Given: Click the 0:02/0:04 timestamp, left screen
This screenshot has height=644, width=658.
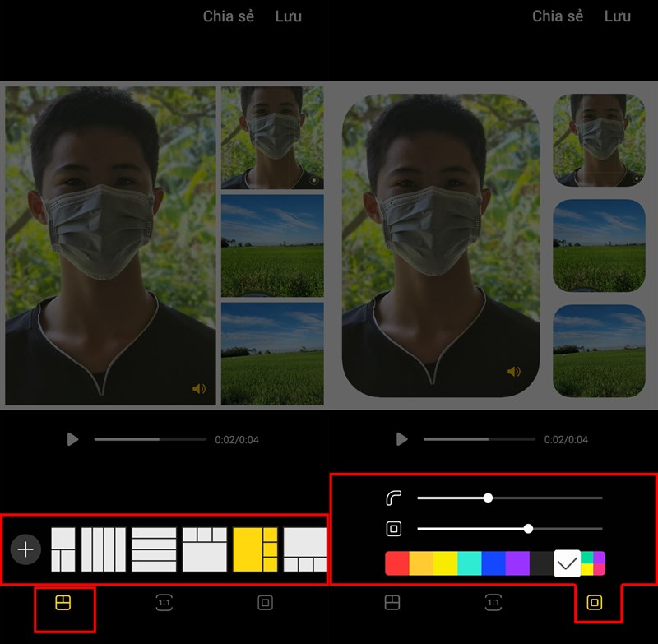Looking at the screenshot, I should click(237, 440).
